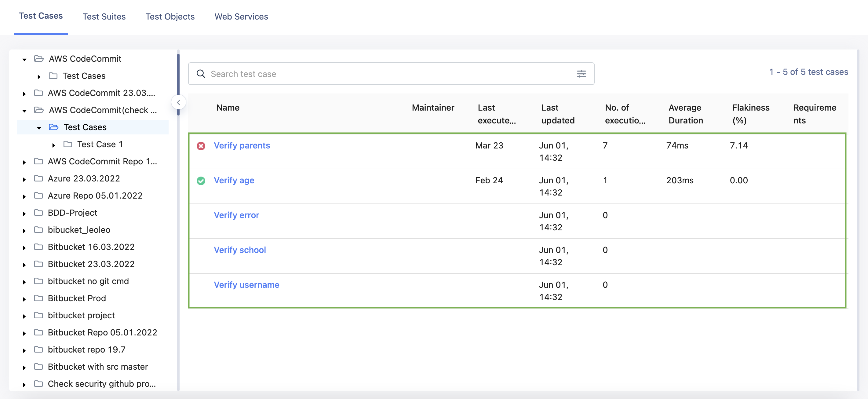Click the folder icon beside BDD-Project

point(38,212)
